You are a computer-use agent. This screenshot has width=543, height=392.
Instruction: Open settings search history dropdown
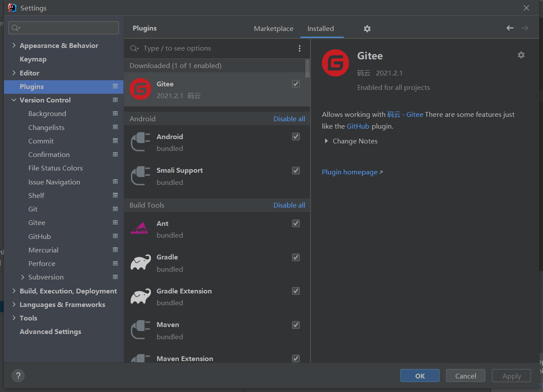[x=16, y=28]
